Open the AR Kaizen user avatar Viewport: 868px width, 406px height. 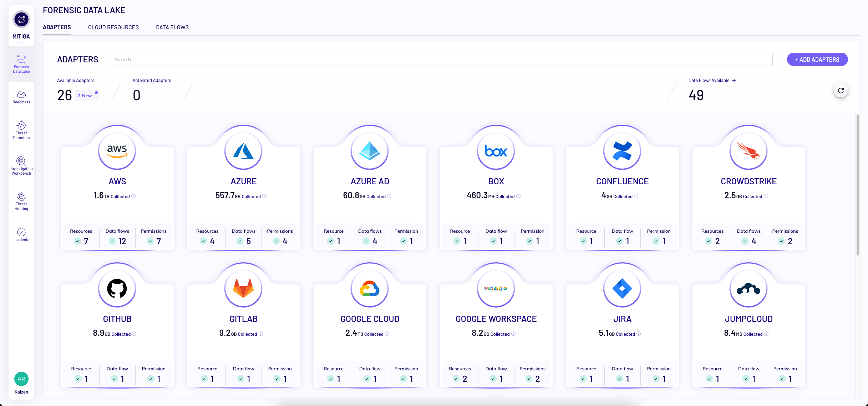21,379
